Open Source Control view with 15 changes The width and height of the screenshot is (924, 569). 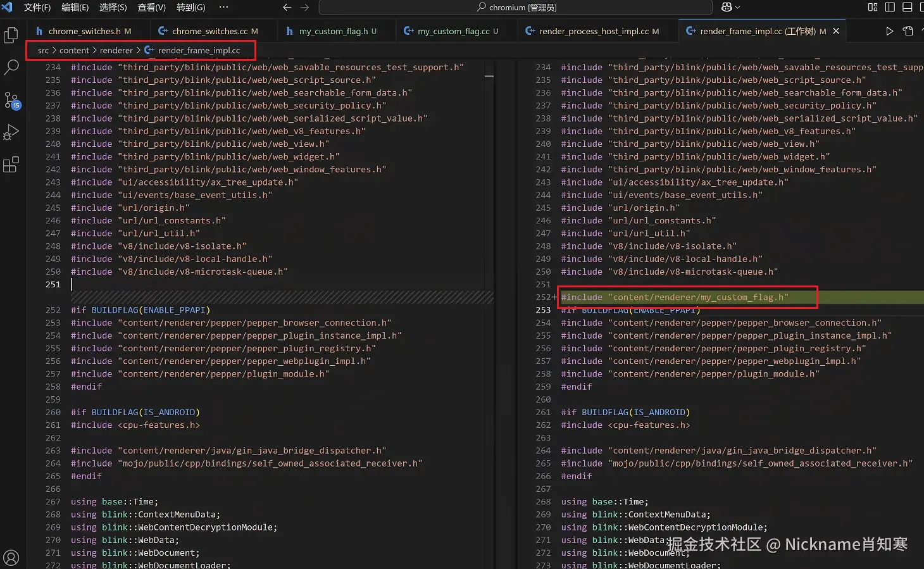11,100
